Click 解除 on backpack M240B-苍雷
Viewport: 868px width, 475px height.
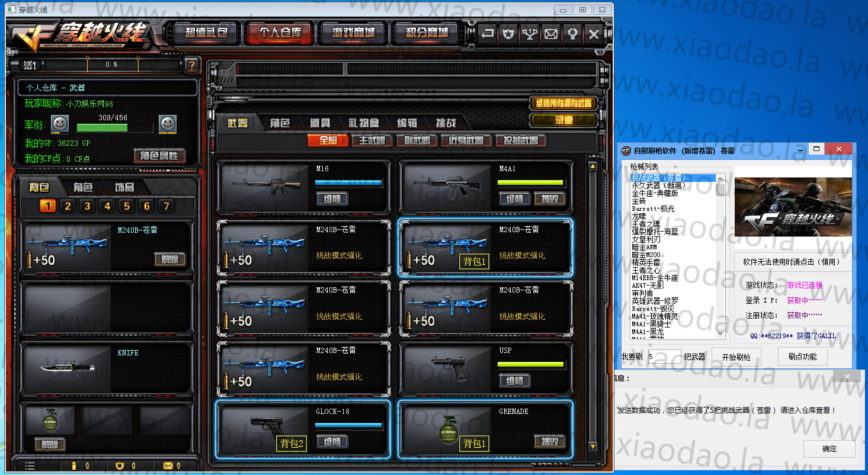(169, 259)
